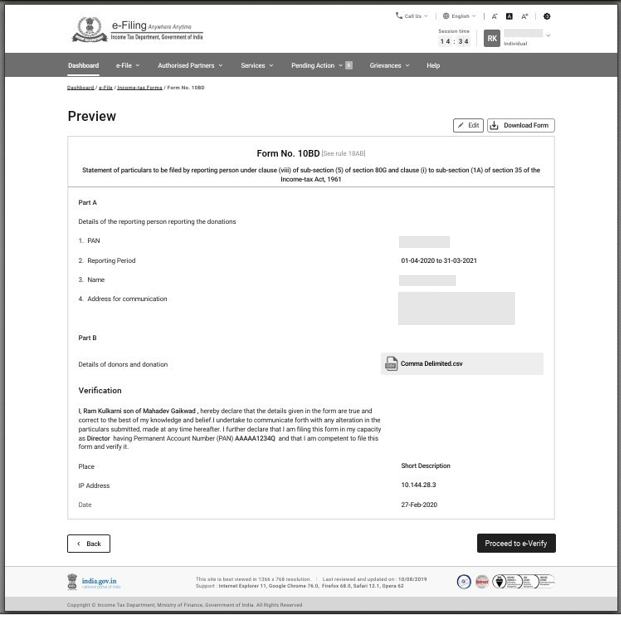
Task: Click the Income-tax Forms breadcrumb link
Action: pos(138,88)
